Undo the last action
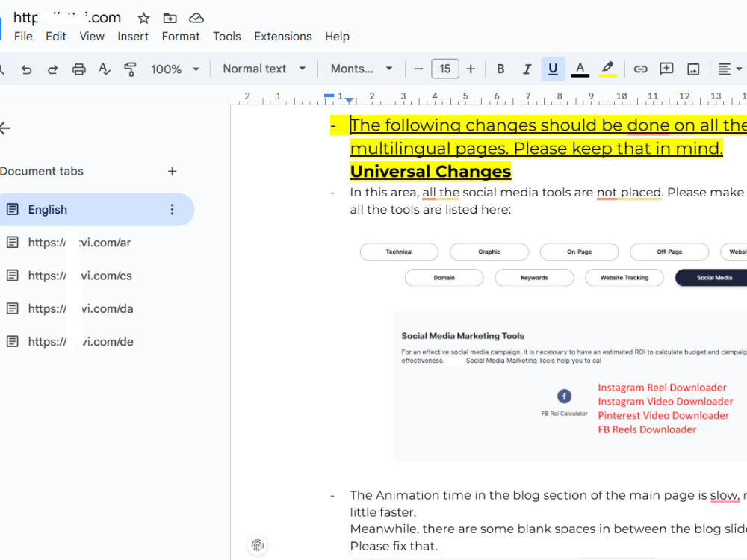 27,69
